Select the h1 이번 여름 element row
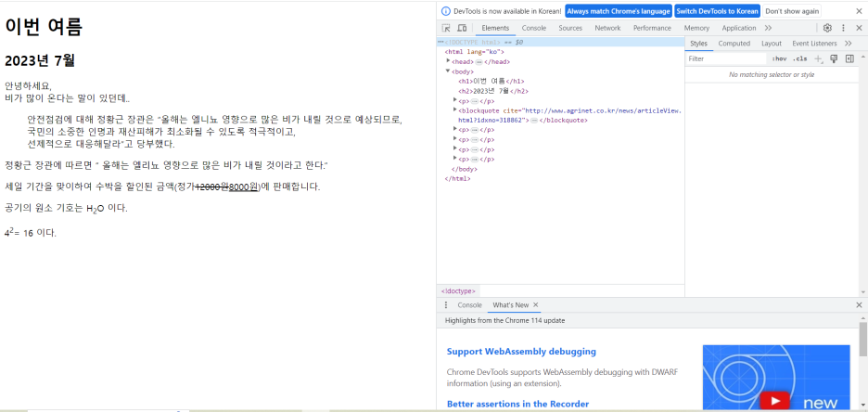The width and height of the screenshot is (868, 412). (491, 81)
